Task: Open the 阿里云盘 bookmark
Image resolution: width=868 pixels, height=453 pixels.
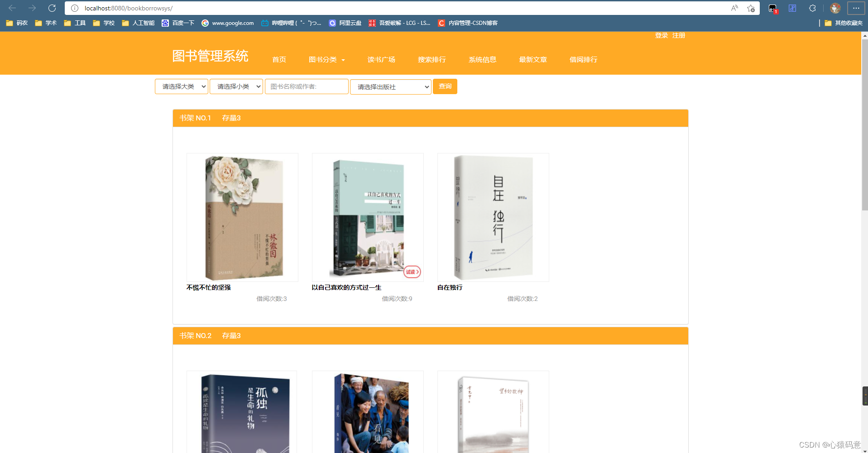Action: point(345,23)
